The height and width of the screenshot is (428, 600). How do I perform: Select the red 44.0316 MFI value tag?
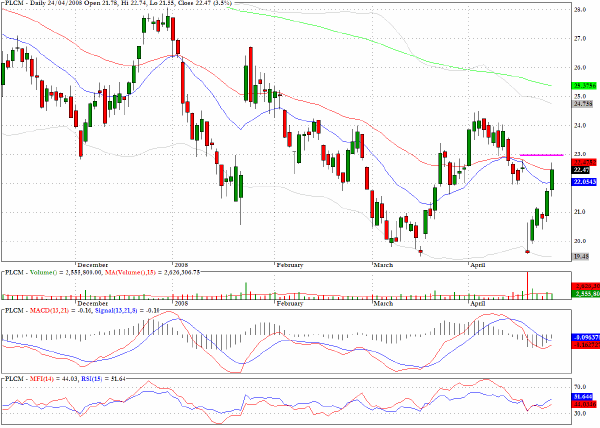click(584, 404)
